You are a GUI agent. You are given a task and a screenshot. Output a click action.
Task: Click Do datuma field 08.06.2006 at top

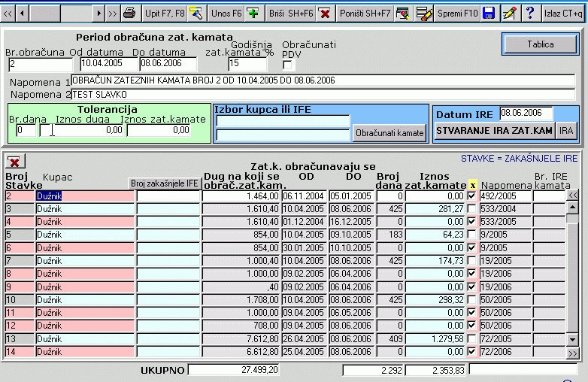168,64
